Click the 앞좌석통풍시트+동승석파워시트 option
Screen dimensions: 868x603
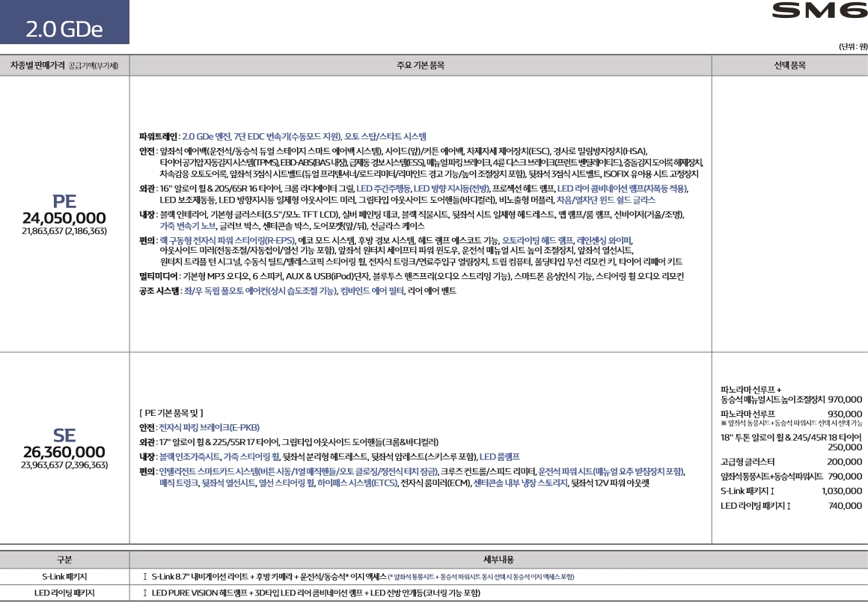[x=771, y=477]
